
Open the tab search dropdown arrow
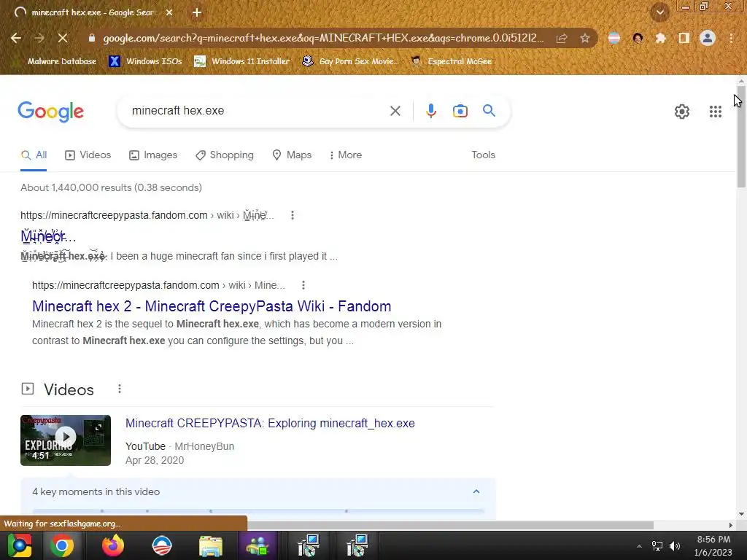659,12
